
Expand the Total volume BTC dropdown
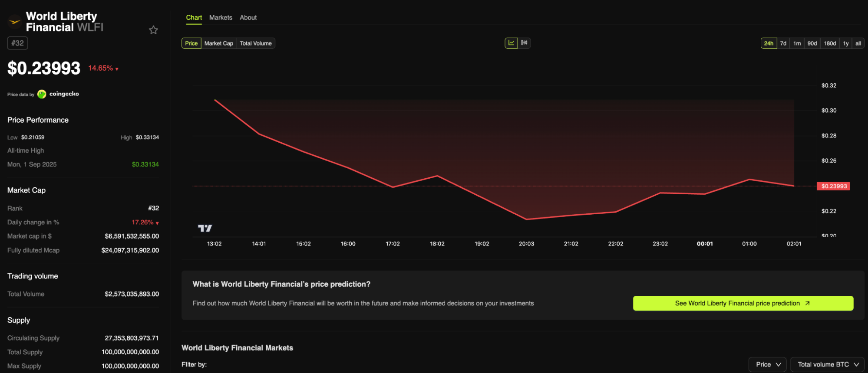(828, 364)
